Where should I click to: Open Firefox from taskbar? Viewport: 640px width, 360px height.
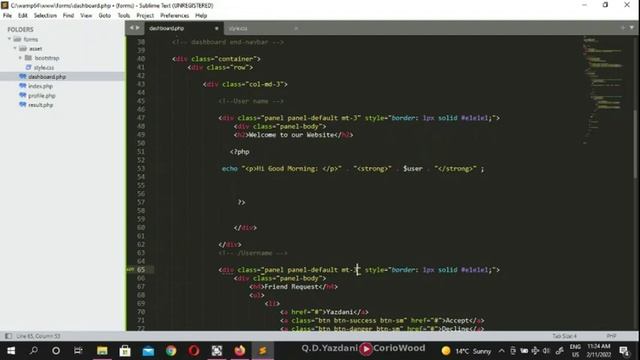click(x=240, y=351)
